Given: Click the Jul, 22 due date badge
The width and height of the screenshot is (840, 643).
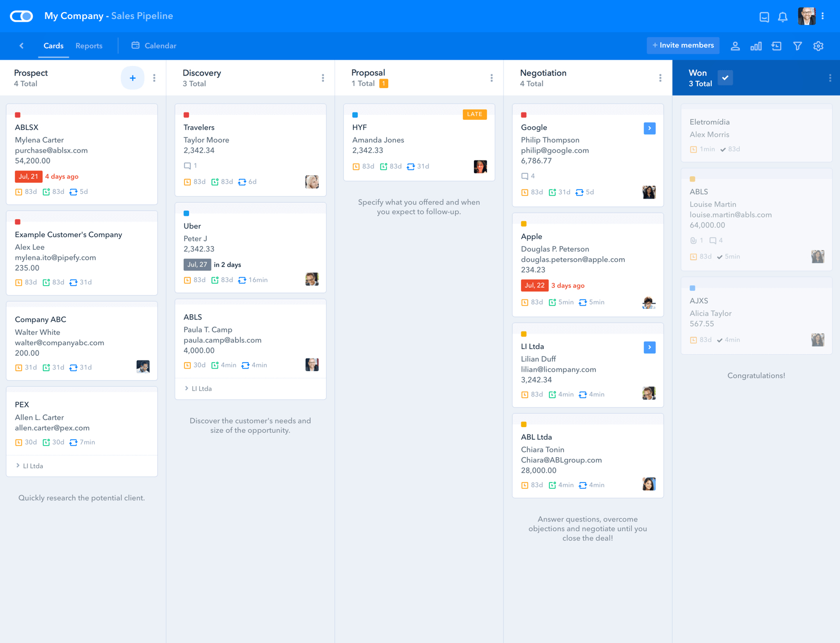Looking at the screenshot, I should pos(535,286).
